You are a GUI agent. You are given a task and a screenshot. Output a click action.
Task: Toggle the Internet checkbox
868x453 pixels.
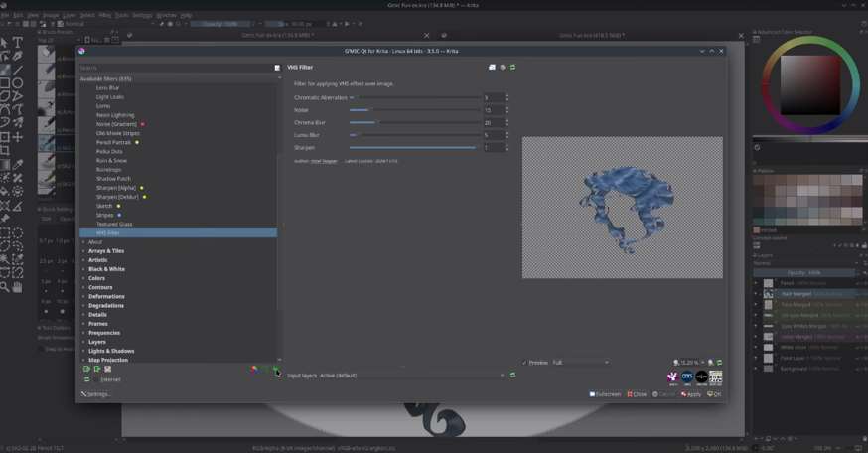click(x=96, y=379)
